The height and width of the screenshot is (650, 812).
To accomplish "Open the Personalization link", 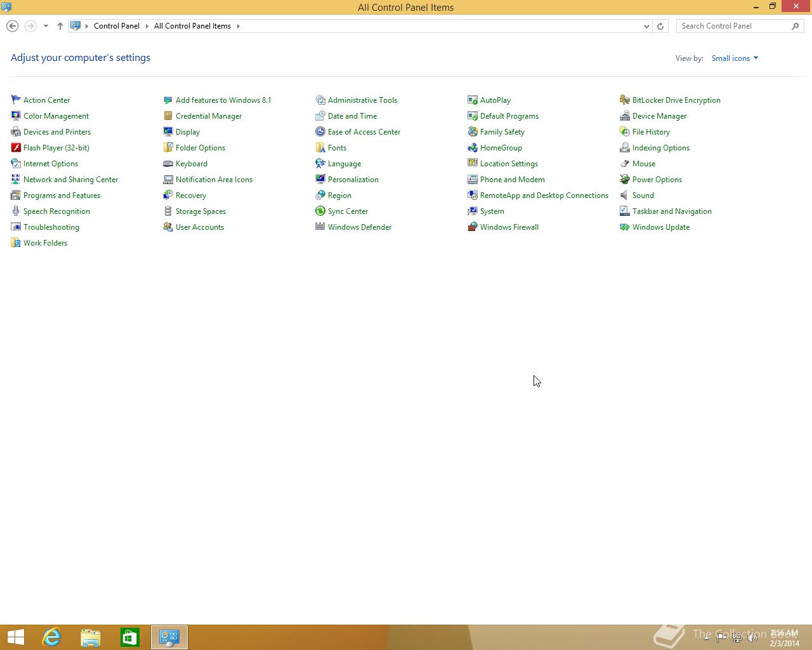I will pos(353,179).
